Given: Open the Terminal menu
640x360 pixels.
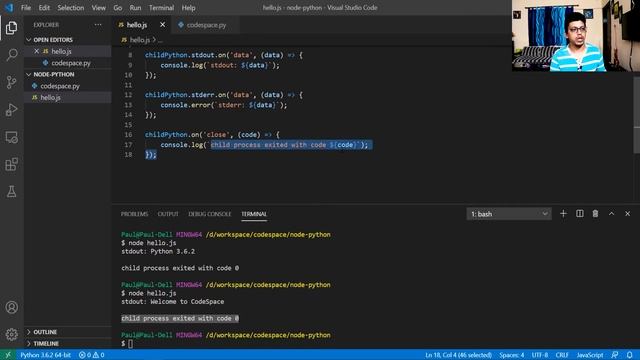Looking at the screenshot, I should coord(161,8).
